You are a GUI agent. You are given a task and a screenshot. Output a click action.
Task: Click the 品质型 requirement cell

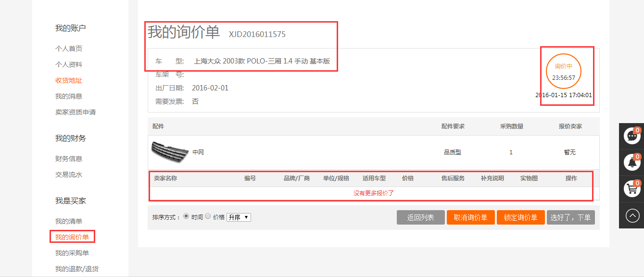tap(453, 152)
